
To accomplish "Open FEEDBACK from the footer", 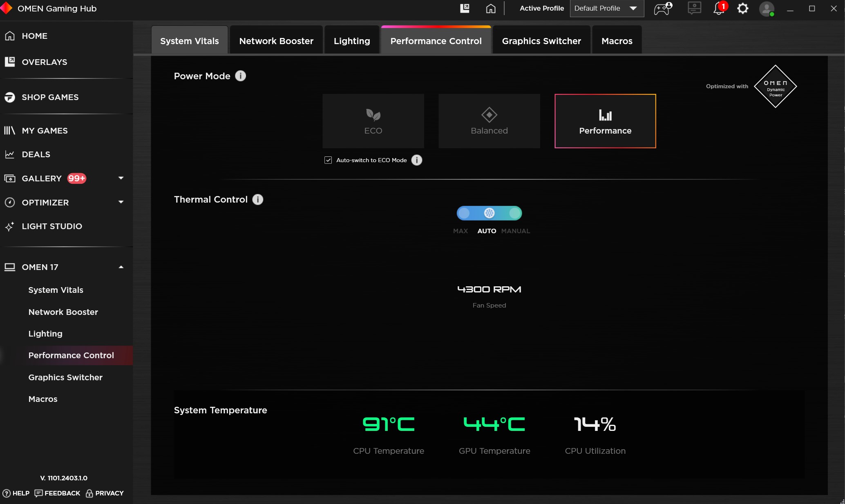I will tap(58, 493).
